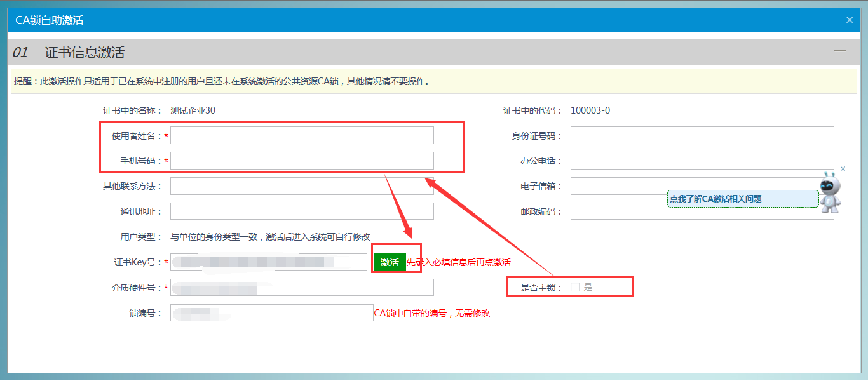The height and width of the screenshot is (381, 868).
Task: Open the 点我了解CA激活相关问题 help bubble
Action: click(x=742, y=199)
